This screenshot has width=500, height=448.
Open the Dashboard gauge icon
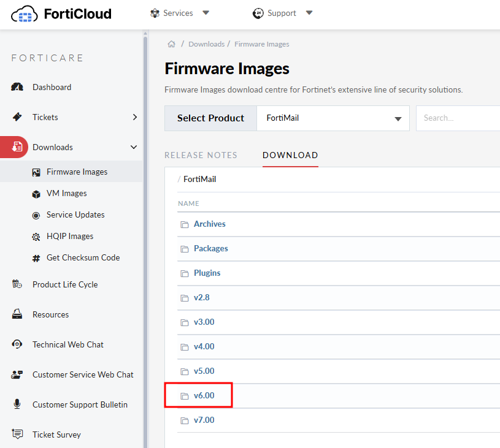tap(17, 87)
